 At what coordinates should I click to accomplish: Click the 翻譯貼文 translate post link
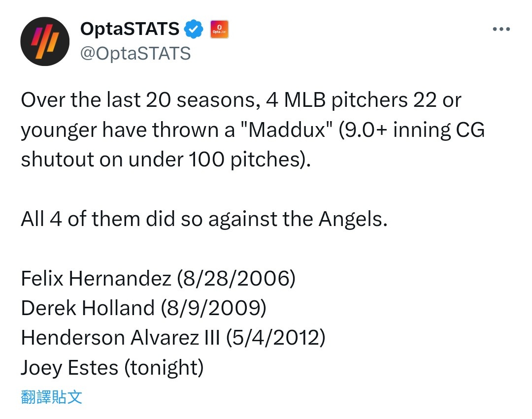(52, 396)
